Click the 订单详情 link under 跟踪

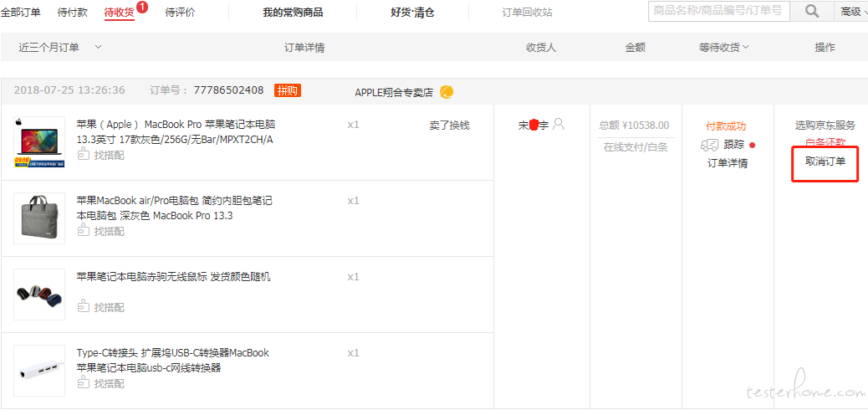[728, 163]
